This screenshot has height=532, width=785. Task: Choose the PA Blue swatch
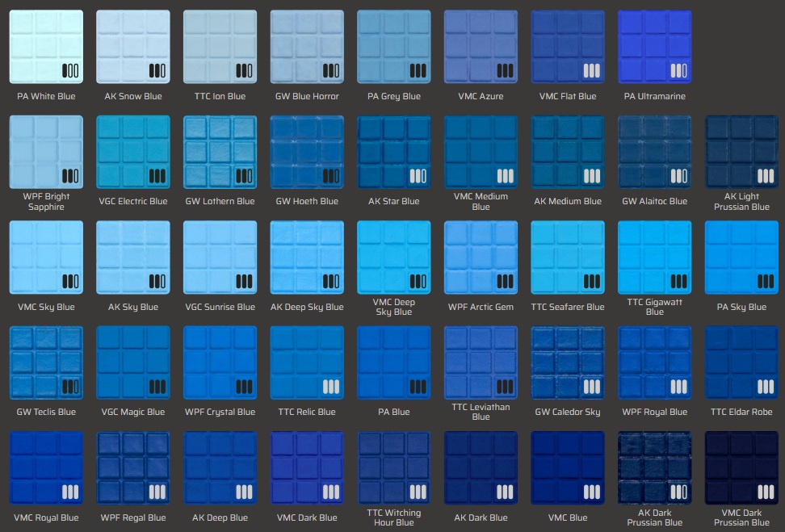pos(394,362)
